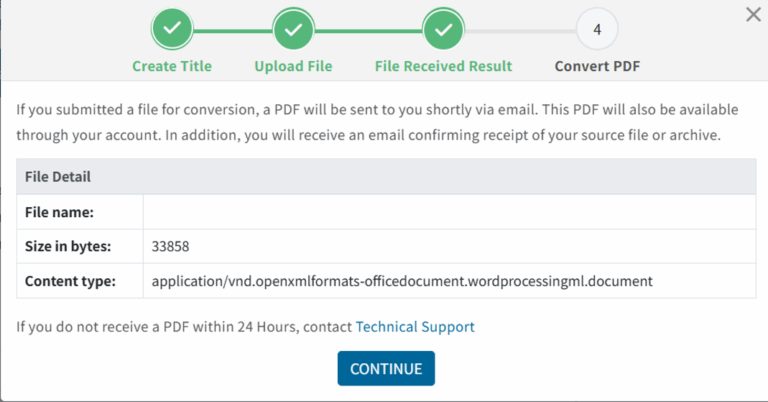Close the dialog with the X icon

click(x=753, y=14)
